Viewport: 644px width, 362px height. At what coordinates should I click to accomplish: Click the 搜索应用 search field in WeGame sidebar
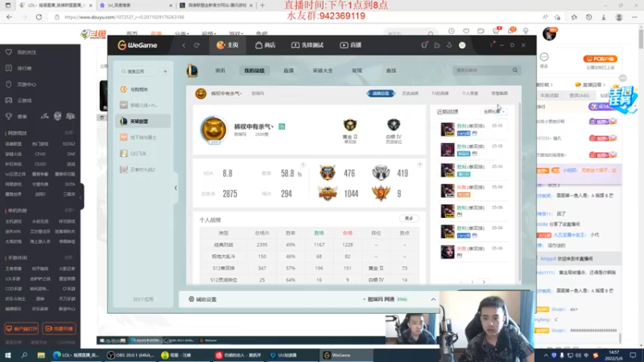pyautogui.click(x=138, y=72)
